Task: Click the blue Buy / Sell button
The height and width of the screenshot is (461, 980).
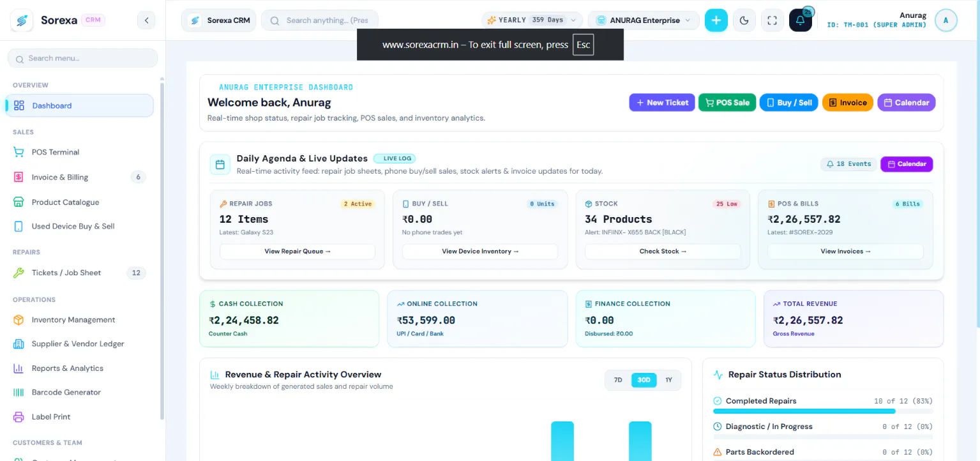Action: point(788,103)
